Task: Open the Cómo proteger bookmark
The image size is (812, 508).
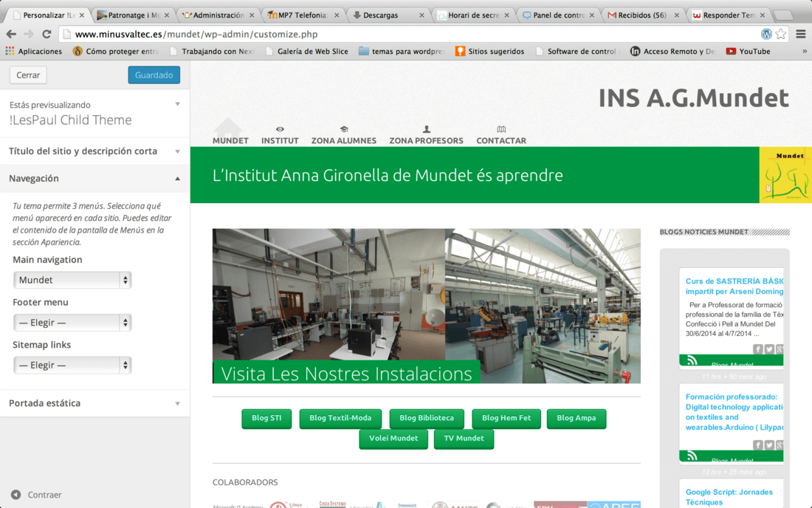Action: click(115, 51)
